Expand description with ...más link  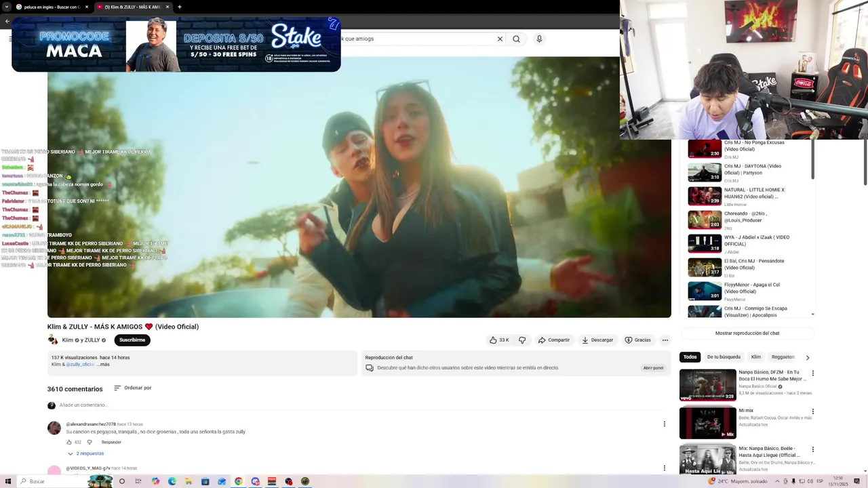(103, 365)
